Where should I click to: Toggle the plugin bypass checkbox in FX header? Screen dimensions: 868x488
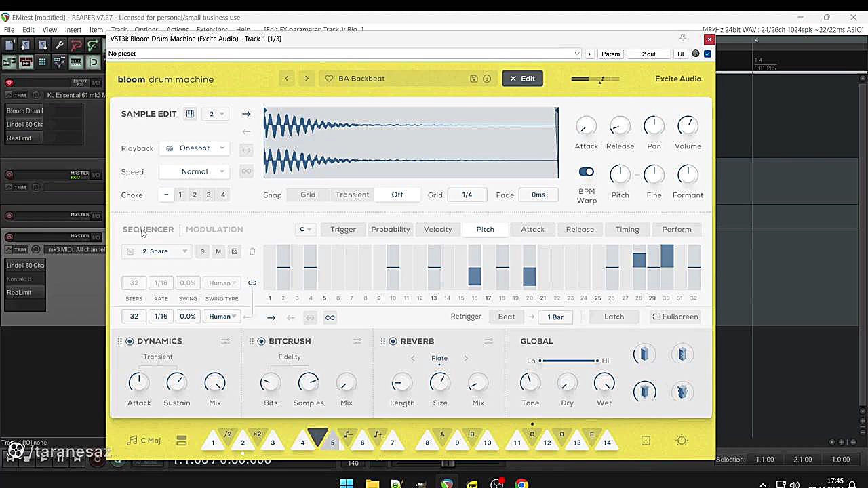point(707,54)
